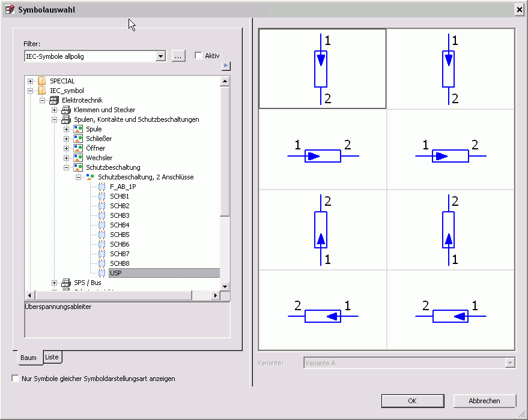528x420 pixels.
Task: Click the Elektrotechnik library icon
Action: click(x=54, y=100)
